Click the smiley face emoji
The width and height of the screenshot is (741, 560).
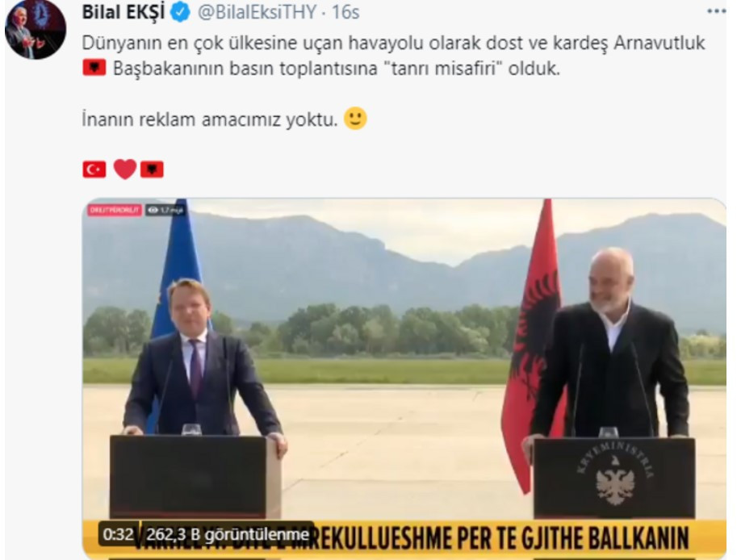pyautogui.click(x=355, y=119)
